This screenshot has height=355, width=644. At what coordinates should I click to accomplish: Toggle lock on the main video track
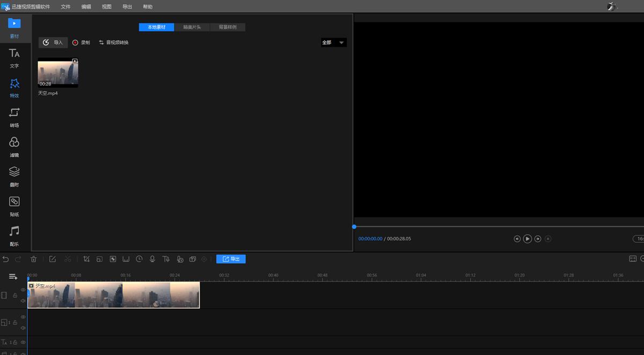pos(16,295)
